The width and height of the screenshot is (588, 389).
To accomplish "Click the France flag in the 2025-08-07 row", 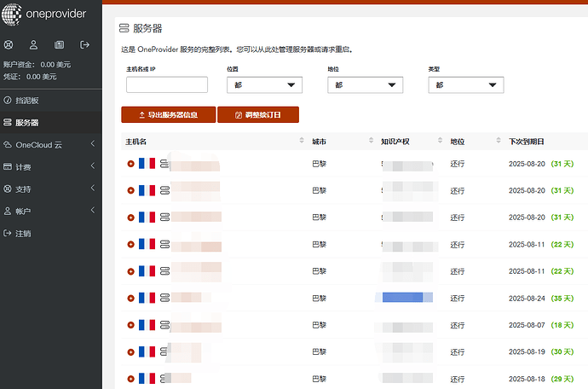I will 147,325.
